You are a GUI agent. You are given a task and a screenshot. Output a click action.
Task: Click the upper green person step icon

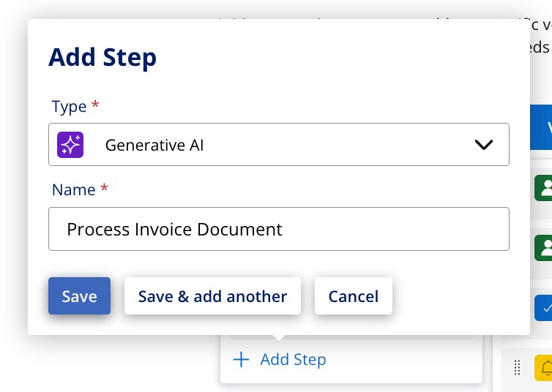543,188
